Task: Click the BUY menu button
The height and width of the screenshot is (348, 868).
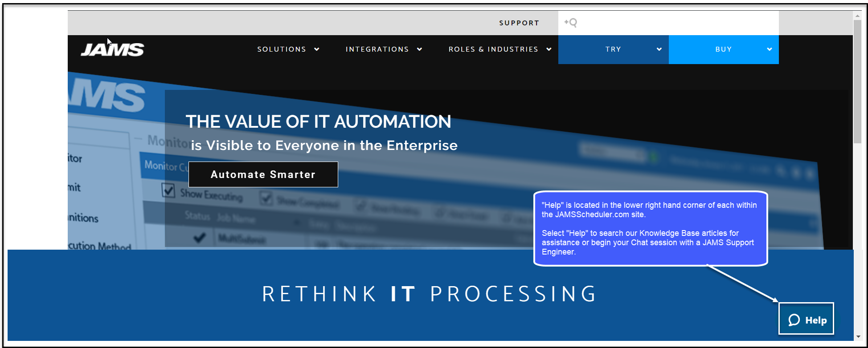Action: [724, 49]
